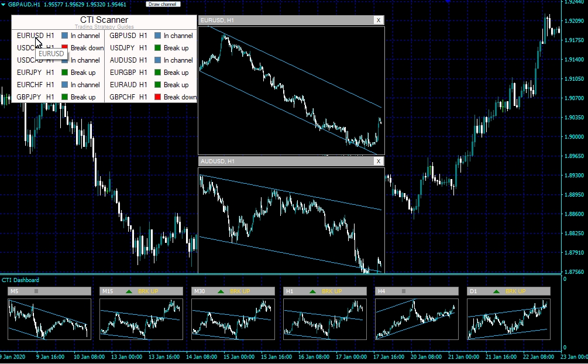Select EURGBP symbol in CTI Scanner
This screenshot has width=588, height=364.
pos(123,73)
